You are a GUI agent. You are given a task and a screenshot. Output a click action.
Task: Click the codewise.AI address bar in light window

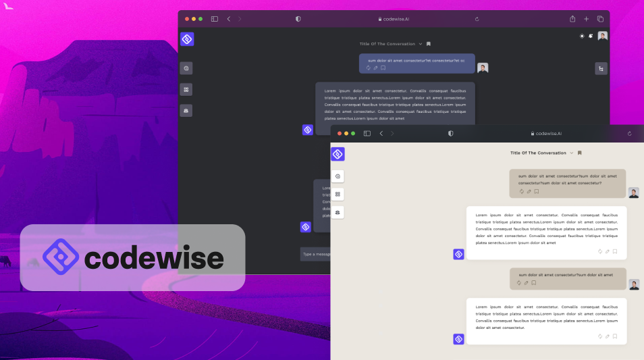546,134
